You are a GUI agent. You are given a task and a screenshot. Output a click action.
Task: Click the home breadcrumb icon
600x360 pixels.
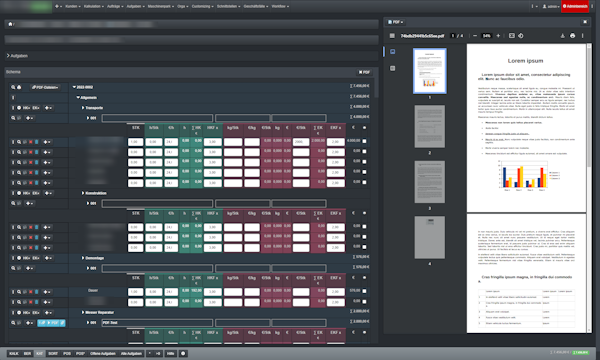coord(10,24)
